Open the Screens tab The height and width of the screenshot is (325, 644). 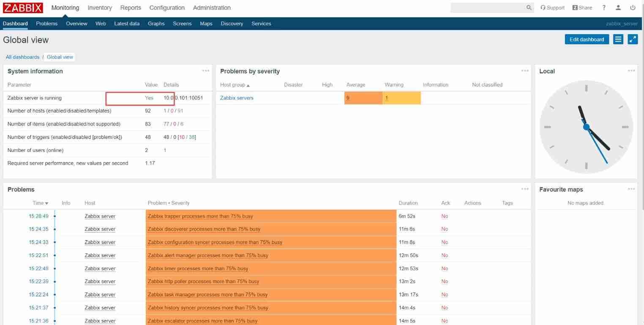182,24
